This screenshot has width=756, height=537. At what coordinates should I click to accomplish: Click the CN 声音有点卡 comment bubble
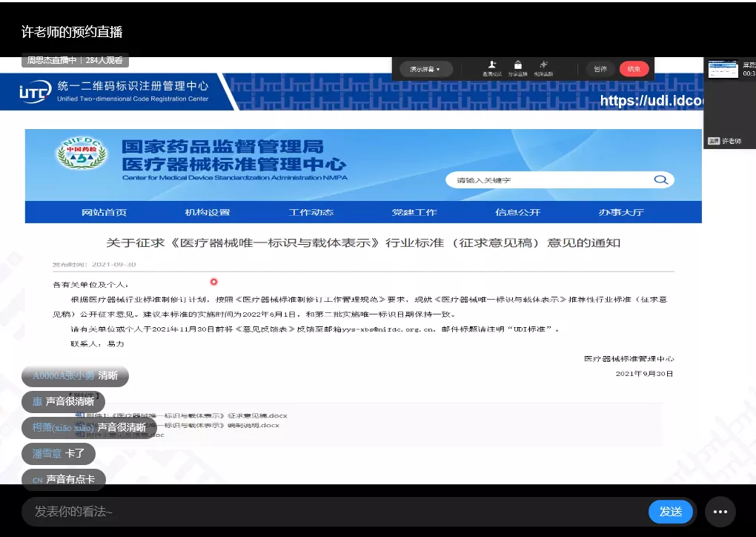point(64,479)
